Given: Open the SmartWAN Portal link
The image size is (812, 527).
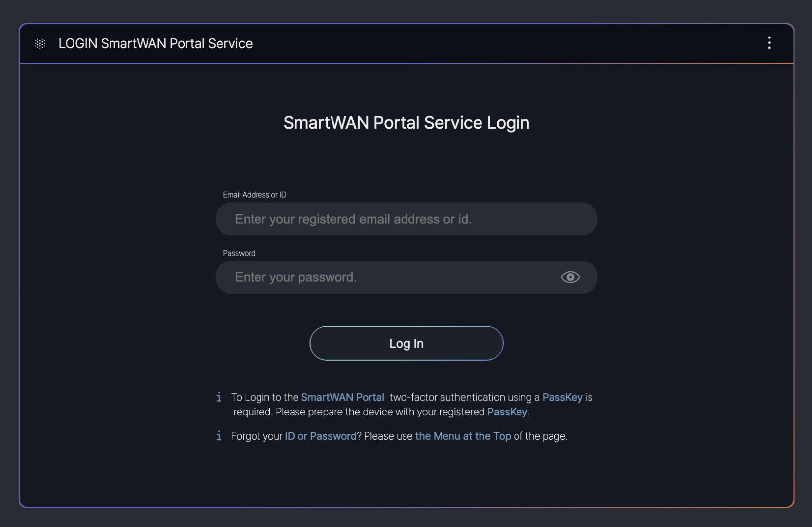Looking at the screenshot, I should (342, 397).
